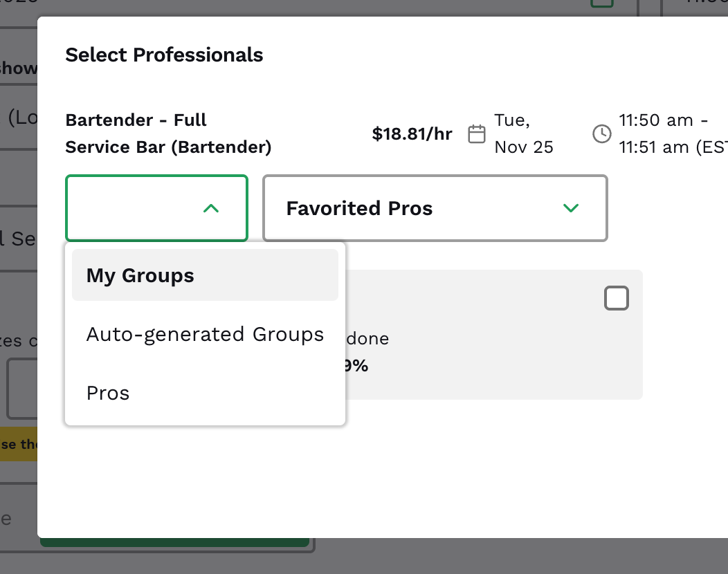728x574 pixels.
Task: Click the 11:50 am - 11:51 am time text
Action: pyautogui.click(x=673, y=133)
